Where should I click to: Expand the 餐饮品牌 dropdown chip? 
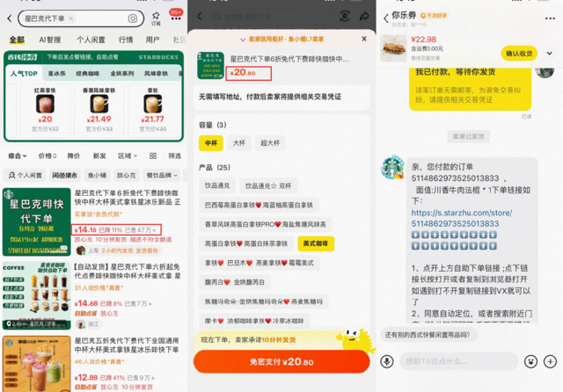[162, 175]
